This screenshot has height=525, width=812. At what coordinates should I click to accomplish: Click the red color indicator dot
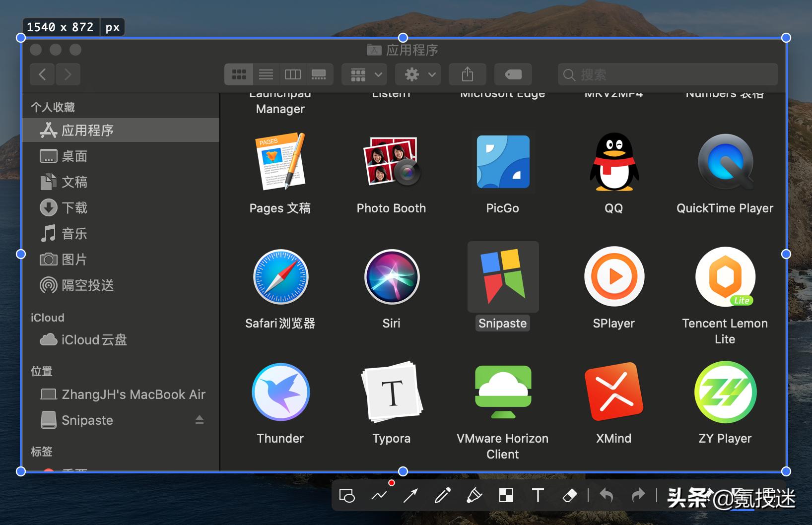coord(392,482)
